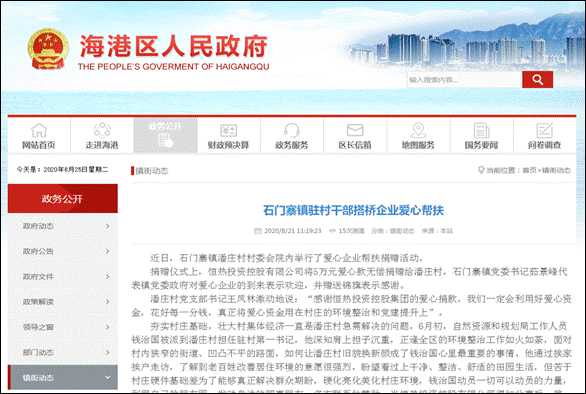Focus the search content input field
The width and height of the screenshot is (586, 394).
pos(464,80)
